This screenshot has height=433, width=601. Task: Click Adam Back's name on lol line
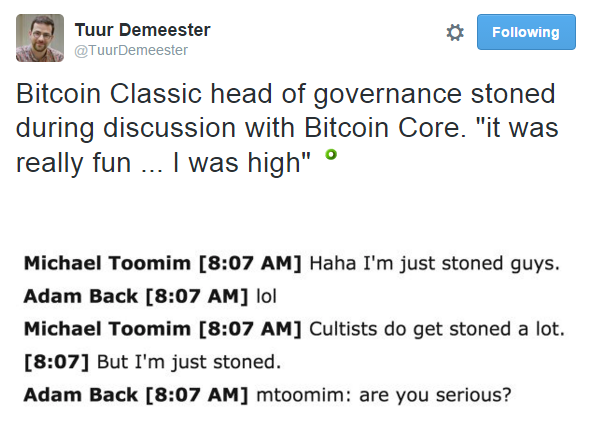pyautogui.click(x=80, y=296)
